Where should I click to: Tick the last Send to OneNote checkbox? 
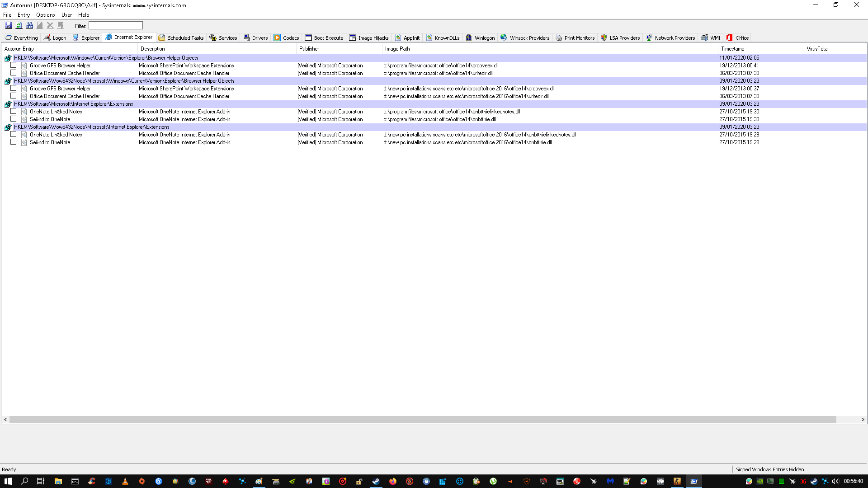pos(14,142)
